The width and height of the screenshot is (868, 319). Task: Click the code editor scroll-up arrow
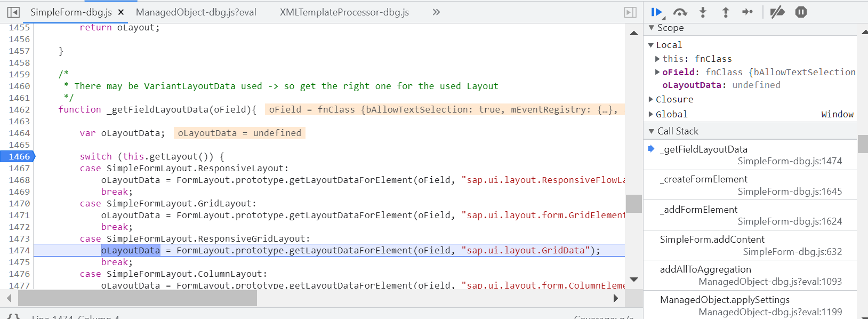pyautogui.click(x=634, y=33)
